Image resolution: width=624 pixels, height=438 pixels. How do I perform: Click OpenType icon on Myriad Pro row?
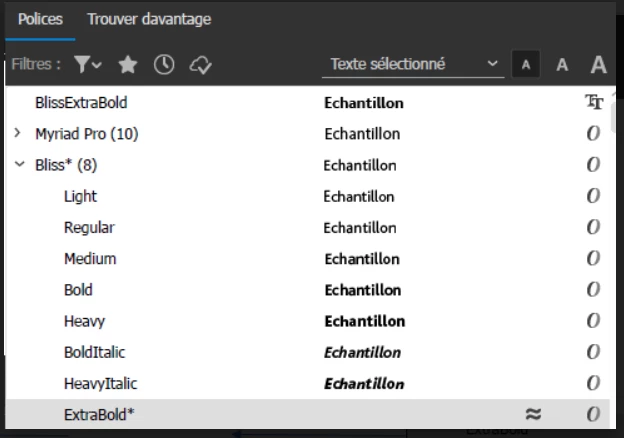point(593,133)
